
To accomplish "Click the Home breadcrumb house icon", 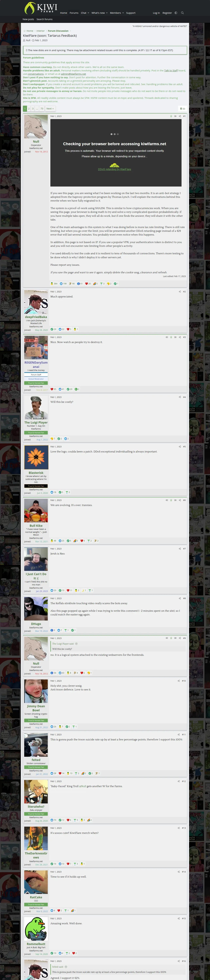I will [25, 31].
